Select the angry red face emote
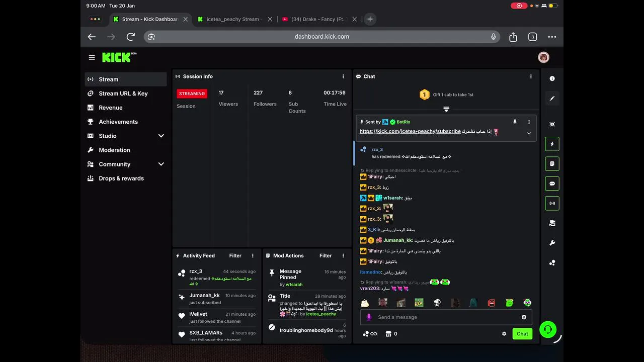Screen dimensions: 644x362 pos(491,303)
